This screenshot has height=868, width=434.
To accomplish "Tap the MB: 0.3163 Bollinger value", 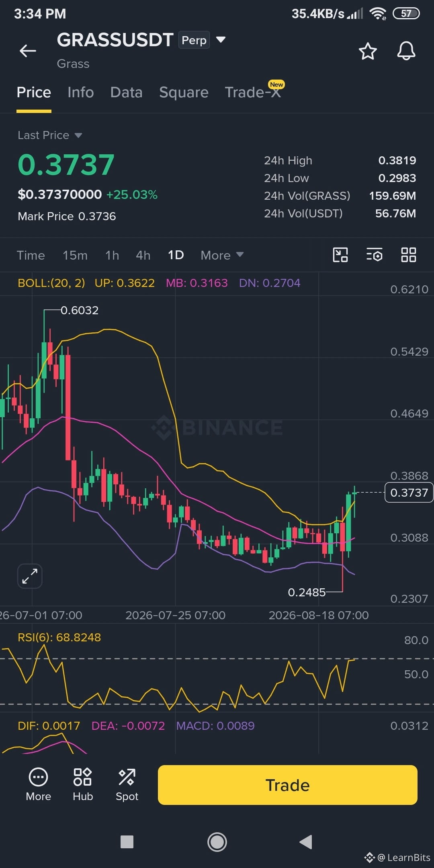I will tap(197, 283).
